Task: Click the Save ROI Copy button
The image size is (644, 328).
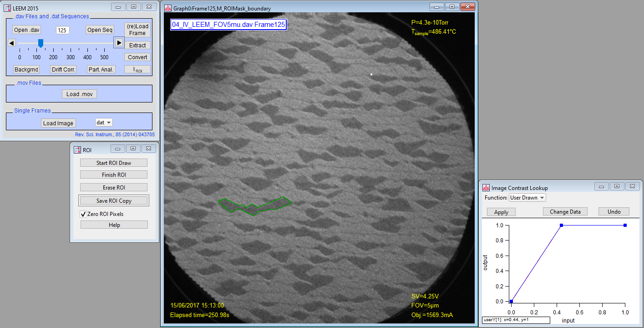Action: tap(114, 201)
